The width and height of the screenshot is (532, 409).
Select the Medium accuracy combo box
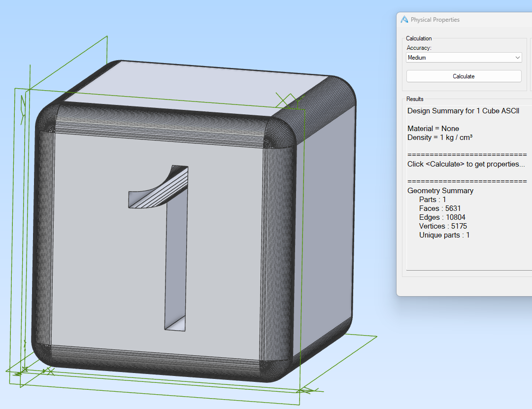click(x=458, y=58)
